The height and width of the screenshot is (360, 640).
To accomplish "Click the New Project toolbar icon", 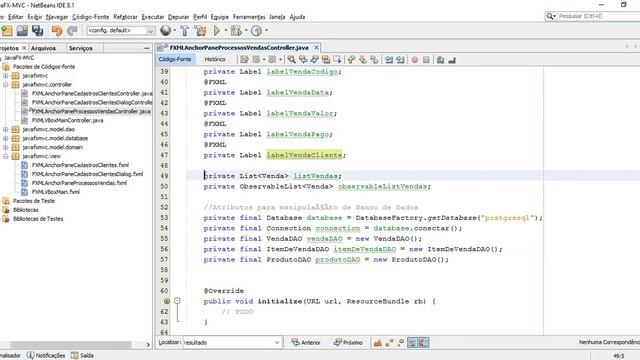I will click(x=7, y=31).
